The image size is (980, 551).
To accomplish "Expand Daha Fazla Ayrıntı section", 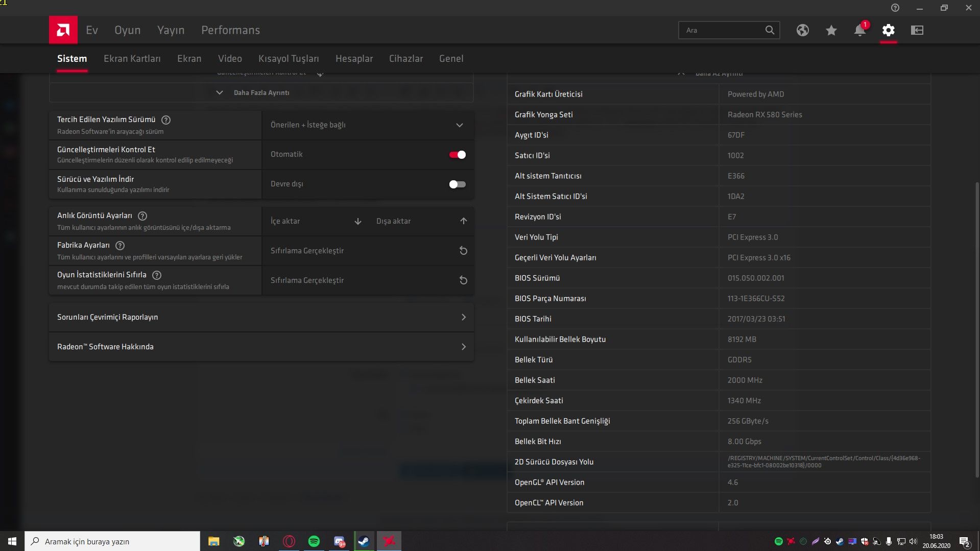I will [261, 92].
